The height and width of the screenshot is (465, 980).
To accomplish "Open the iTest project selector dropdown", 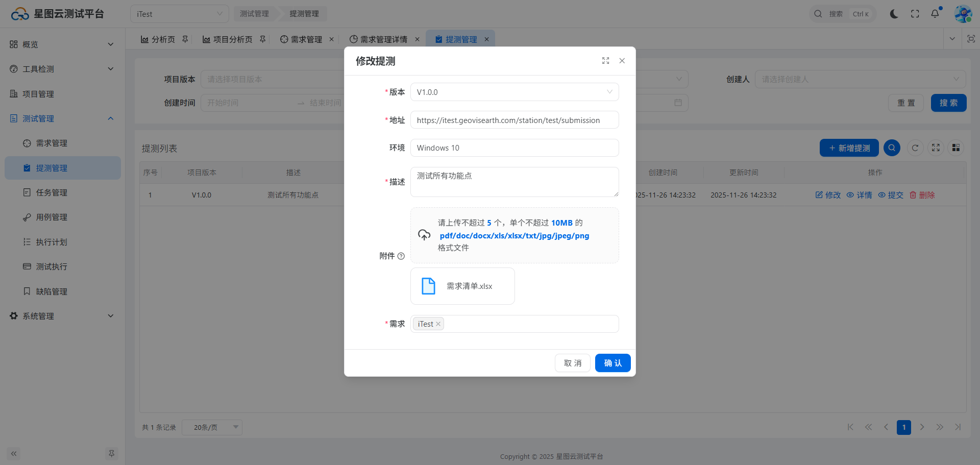I will pyautogui.click(x=179, y=14).
